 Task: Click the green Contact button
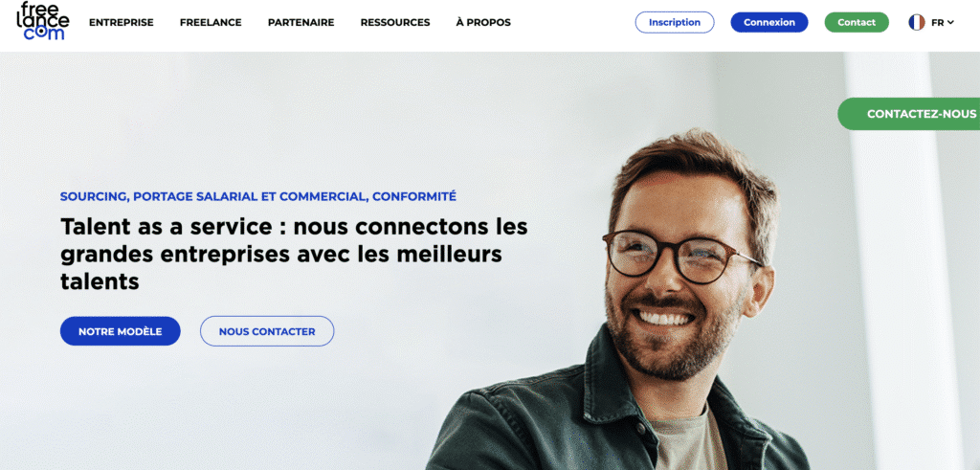(x=857, y=23)
